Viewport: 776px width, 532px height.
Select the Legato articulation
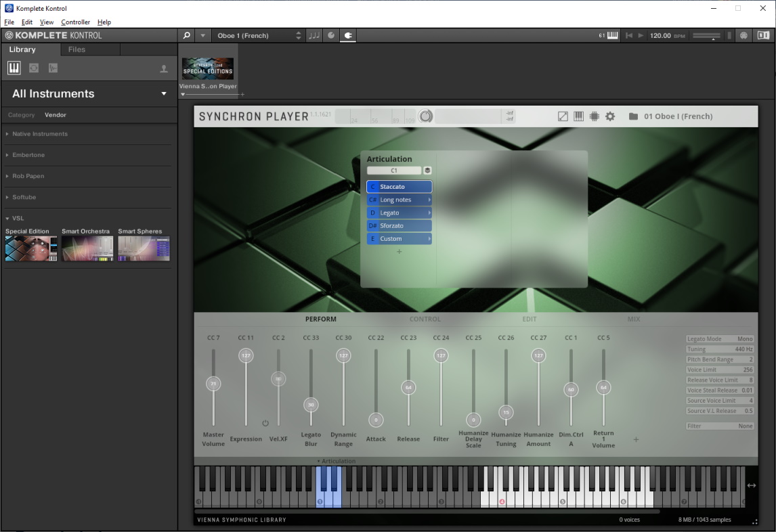tap(400, 213)
